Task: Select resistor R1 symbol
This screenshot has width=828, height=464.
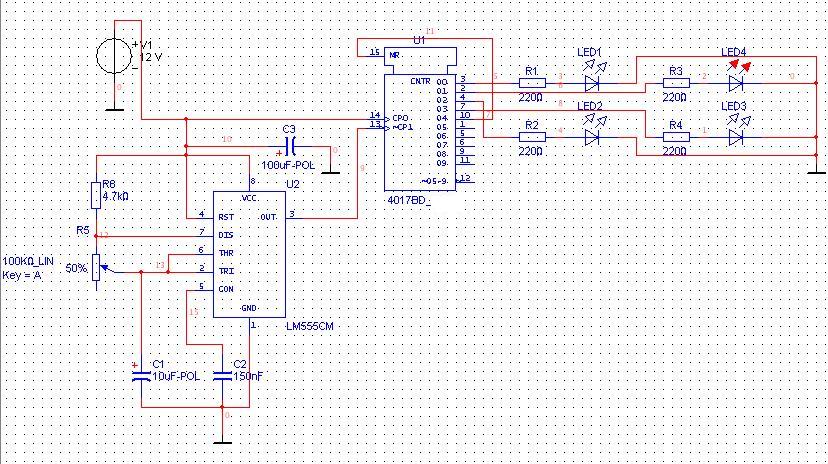Action: point(531,84)
